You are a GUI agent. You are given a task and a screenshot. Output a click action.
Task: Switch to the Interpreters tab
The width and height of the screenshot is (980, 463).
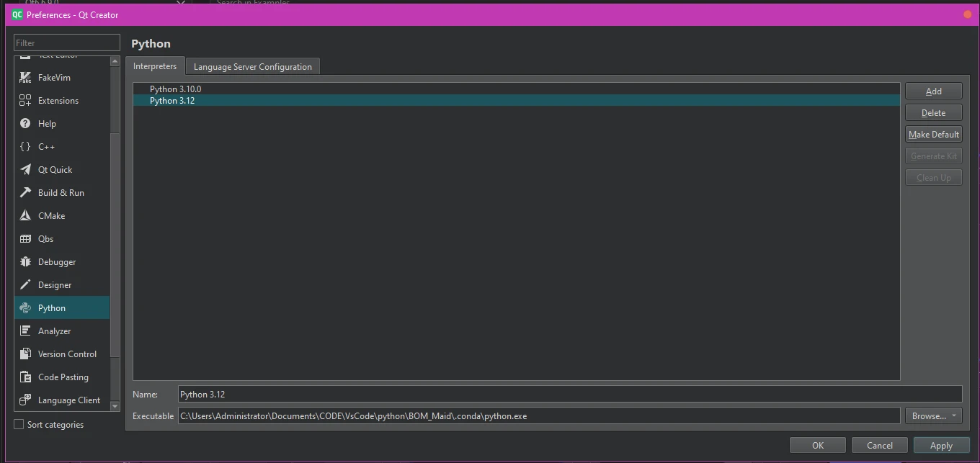point(155,66)
